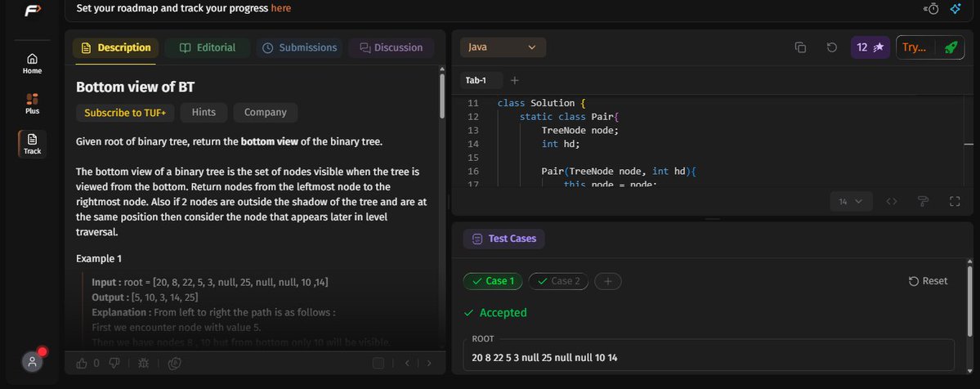Switch to the Description tab
Viewport: 980px width, 389px height.
[x=115, y=47]
